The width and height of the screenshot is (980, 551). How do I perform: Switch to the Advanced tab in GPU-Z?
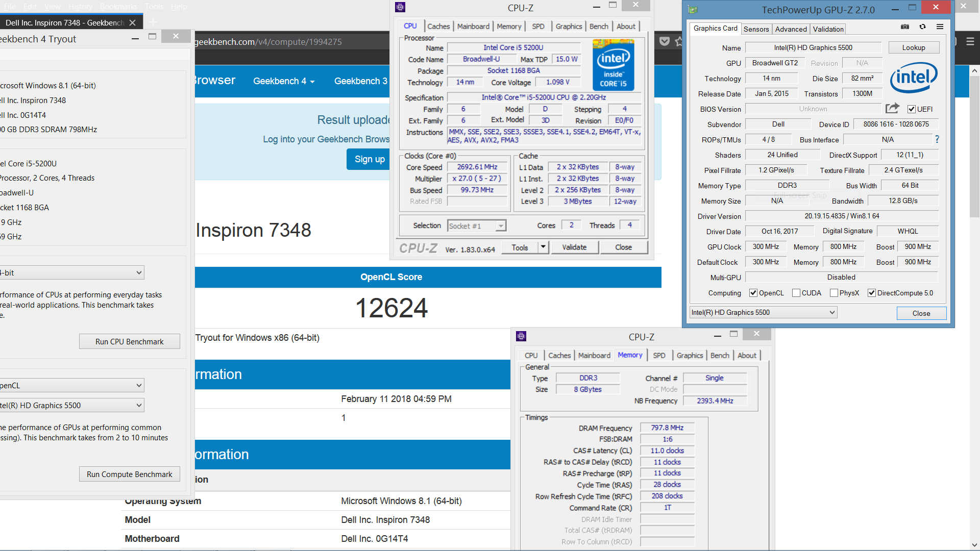[x=791, y=29]
